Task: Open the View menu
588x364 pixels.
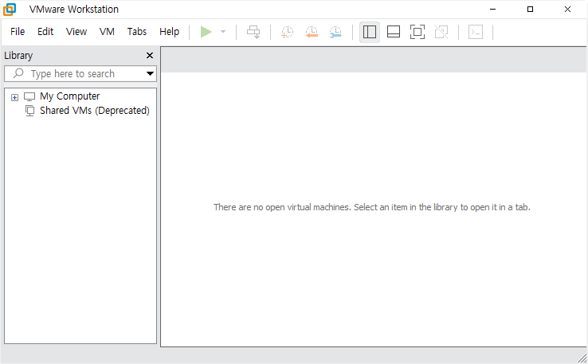Action: tap(76, 32)
